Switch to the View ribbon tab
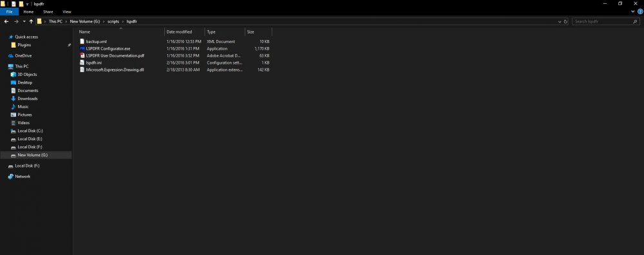Screen dimensions: 644x255 (x=67, y=12)
